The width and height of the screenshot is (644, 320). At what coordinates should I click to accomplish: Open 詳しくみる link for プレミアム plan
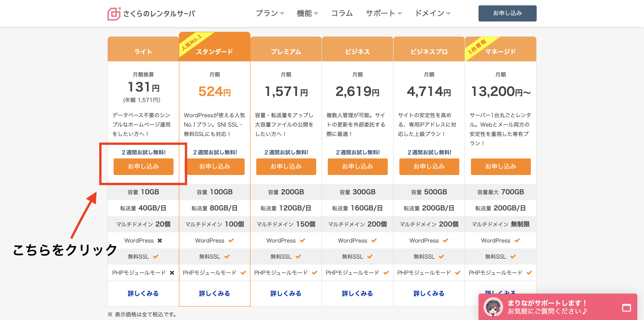[286, 293]
